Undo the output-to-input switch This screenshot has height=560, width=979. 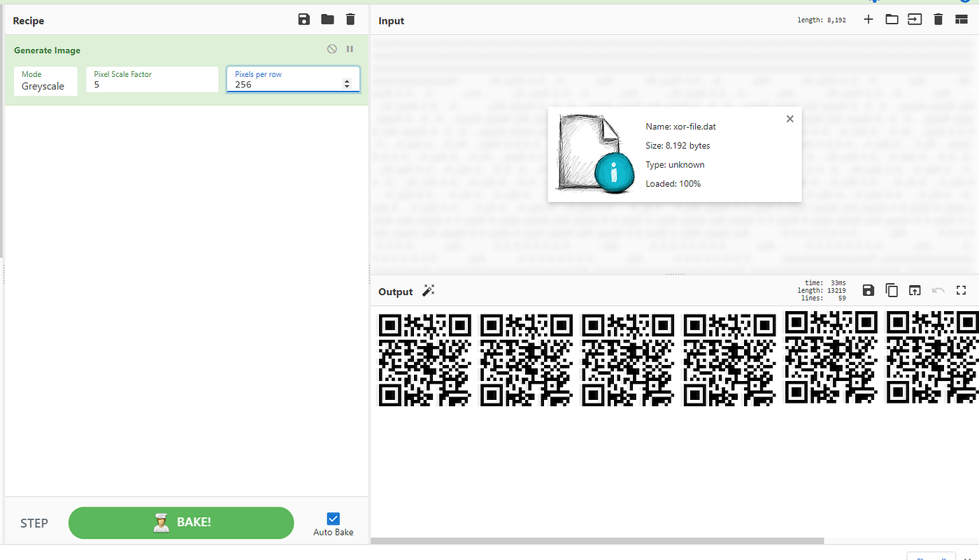tap(938, 290)
